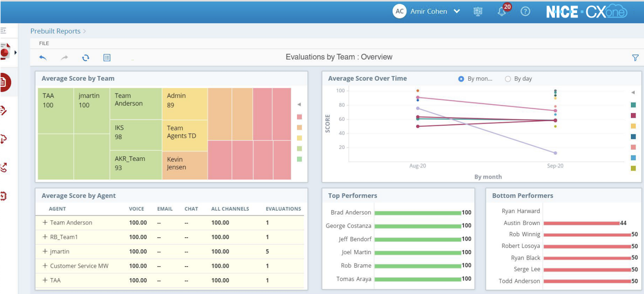644x294 pixels.
Task: Open the reporting pie chart sidebar icon
Action: (5, 52)
